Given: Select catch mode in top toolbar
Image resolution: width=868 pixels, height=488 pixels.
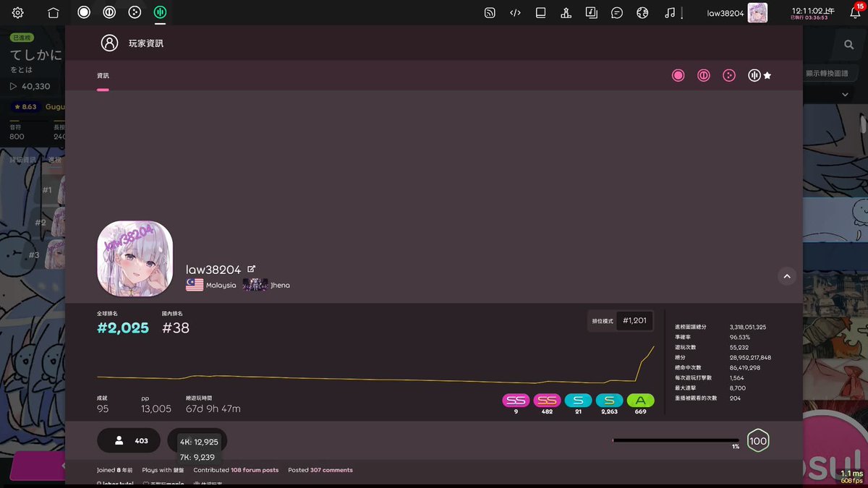Looking at the screenshot, I should pos(135,12).
